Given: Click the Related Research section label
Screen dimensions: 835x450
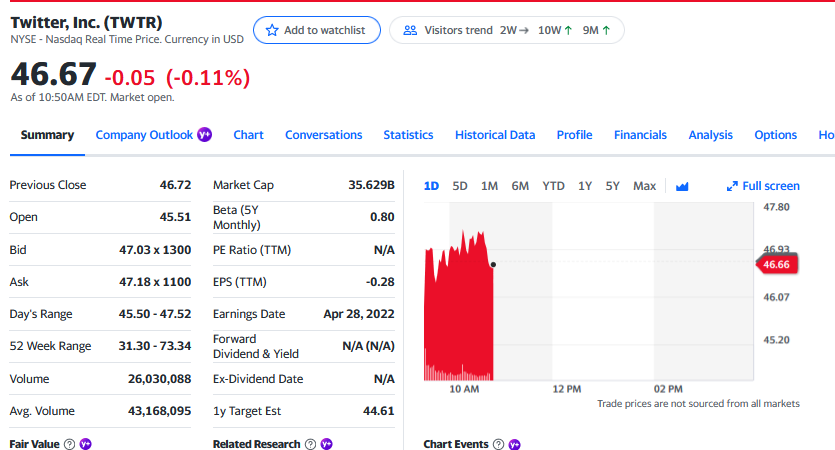Looking at the screenshot, I should 257,444.
